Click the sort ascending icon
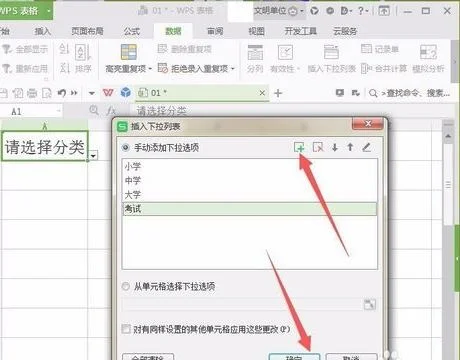The height and width of the screenshot is (360, 460). (x=64, y=49)
